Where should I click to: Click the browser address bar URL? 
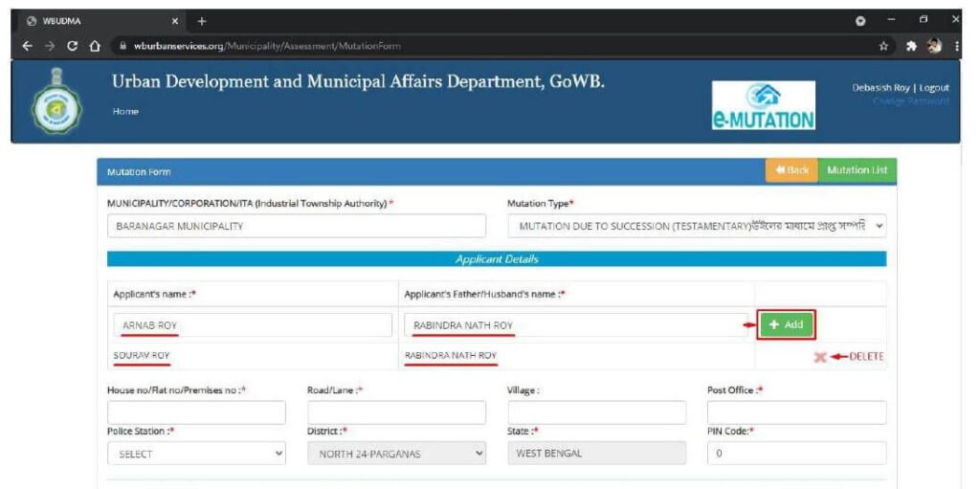click(x=267, y=46)
